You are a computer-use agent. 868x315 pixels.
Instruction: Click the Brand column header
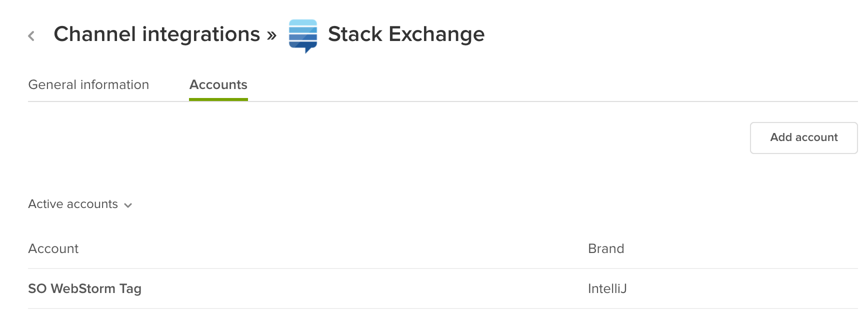click(x=606, y=248)
